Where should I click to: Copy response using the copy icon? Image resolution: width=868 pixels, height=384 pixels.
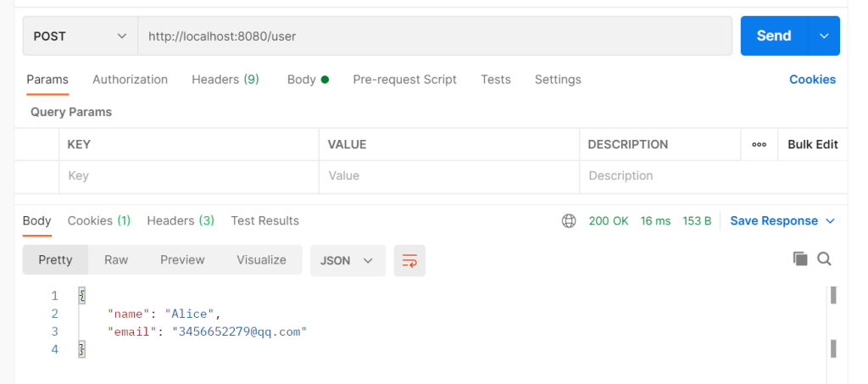point(799,259)
